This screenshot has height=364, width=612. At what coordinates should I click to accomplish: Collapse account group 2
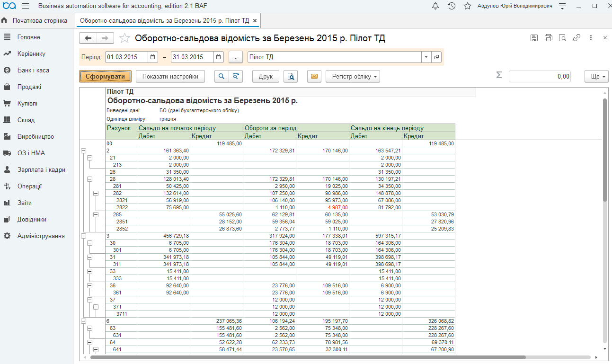[x=84, y=151]
